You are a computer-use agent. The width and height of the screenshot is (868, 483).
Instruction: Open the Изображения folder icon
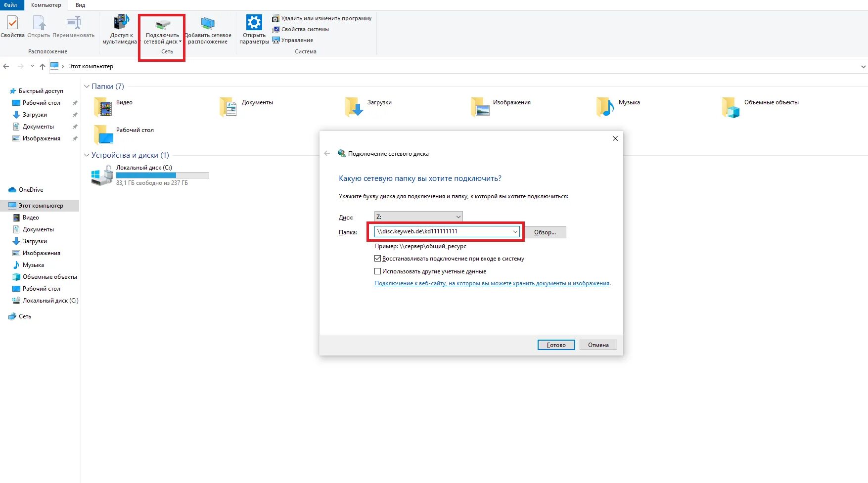tap(480, 107)
